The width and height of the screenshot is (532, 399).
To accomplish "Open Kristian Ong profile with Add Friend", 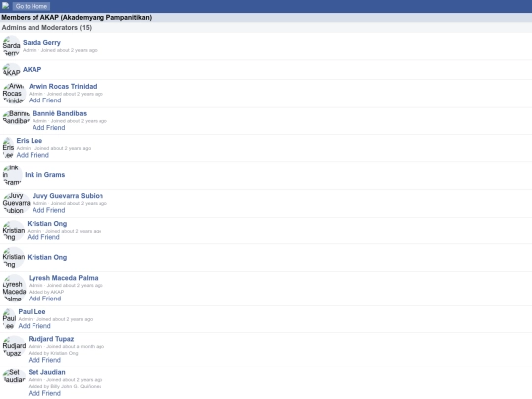I will pos(47,224).
